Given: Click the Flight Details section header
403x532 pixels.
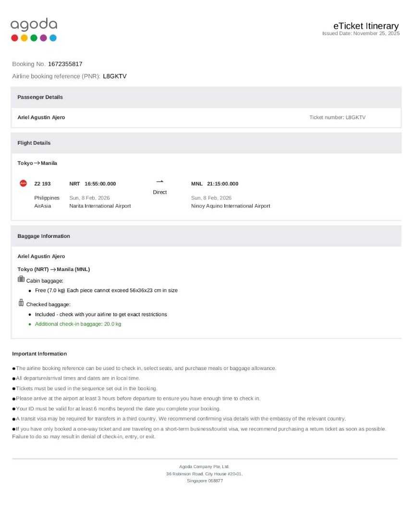Looking at the screenshot, I should tap(34, 143).
